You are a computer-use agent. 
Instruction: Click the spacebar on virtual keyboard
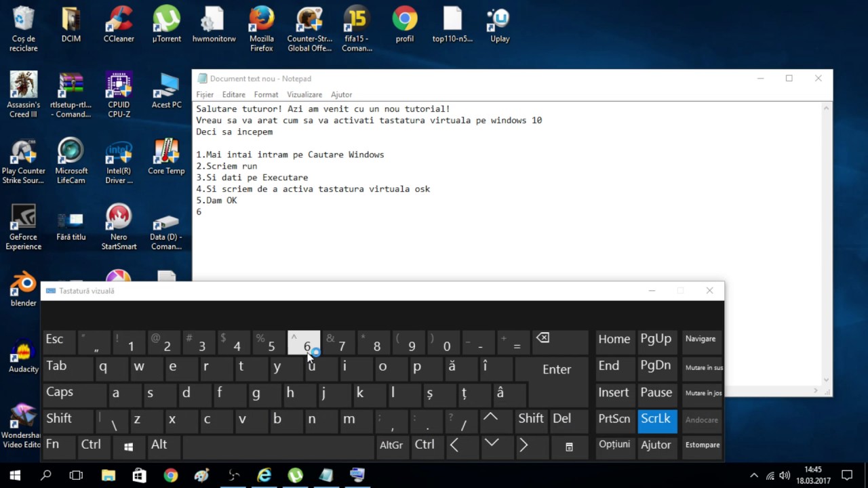[x=278, y=448]
